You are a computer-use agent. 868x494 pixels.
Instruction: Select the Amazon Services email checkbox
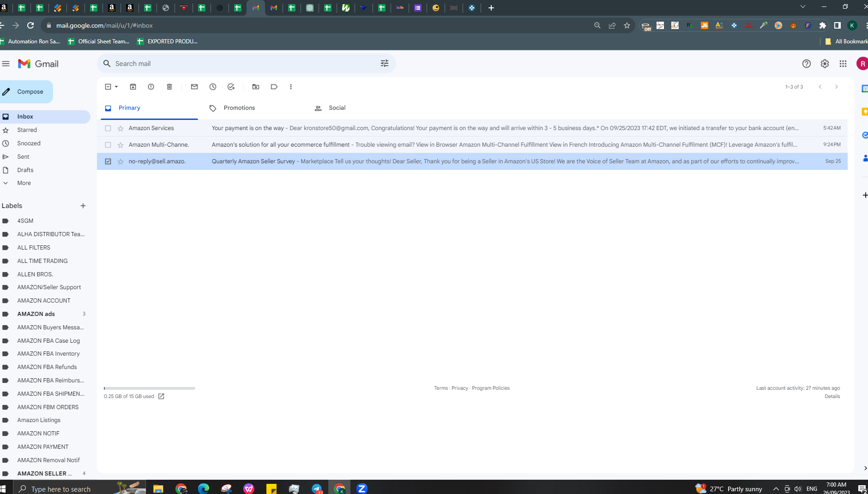(x=108, y=128)
